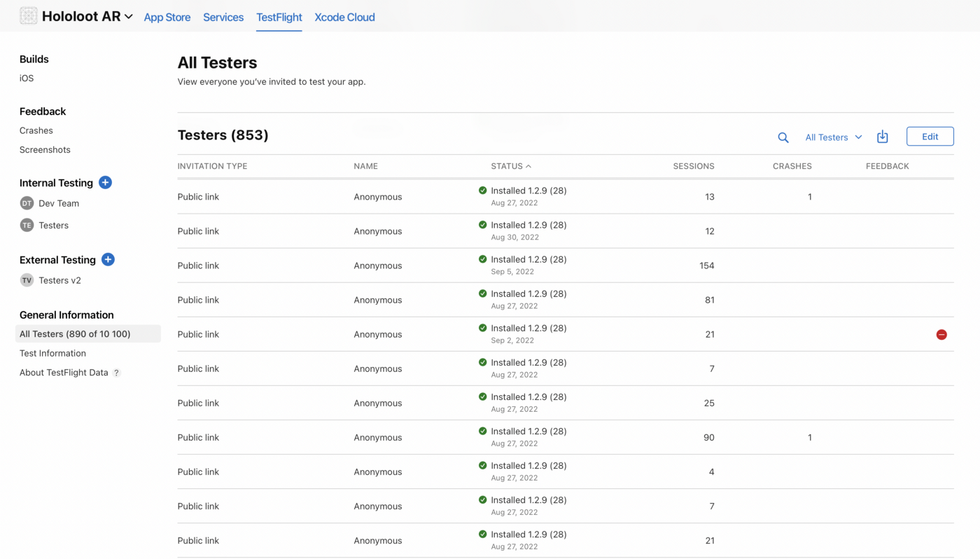Go to the Services tab

click(223, 18)
